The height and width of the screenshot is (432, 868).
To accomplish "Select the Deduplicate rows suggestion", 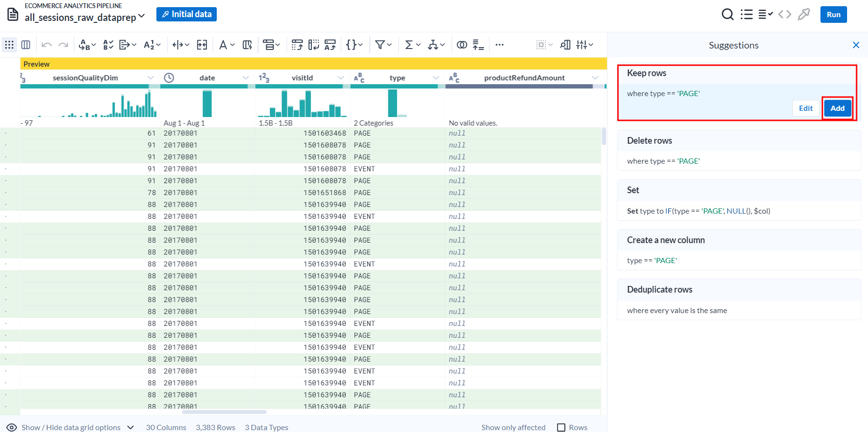I will (x=739, y=299).
